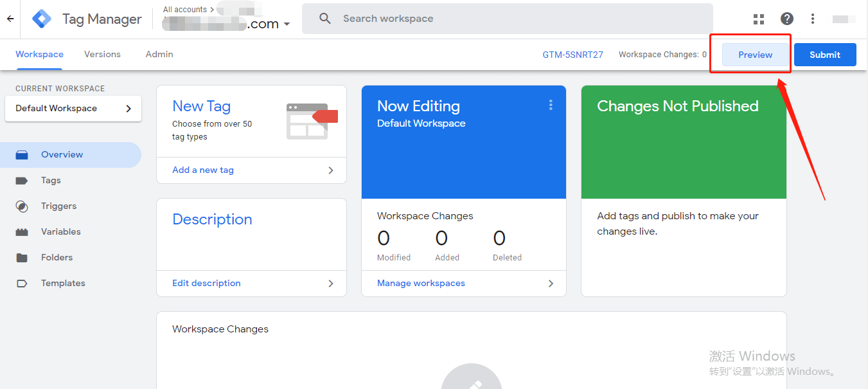The height and width of the screenshot is (389, 868).
Task: Click the Tag Manager title text
Action: [102, 19]
